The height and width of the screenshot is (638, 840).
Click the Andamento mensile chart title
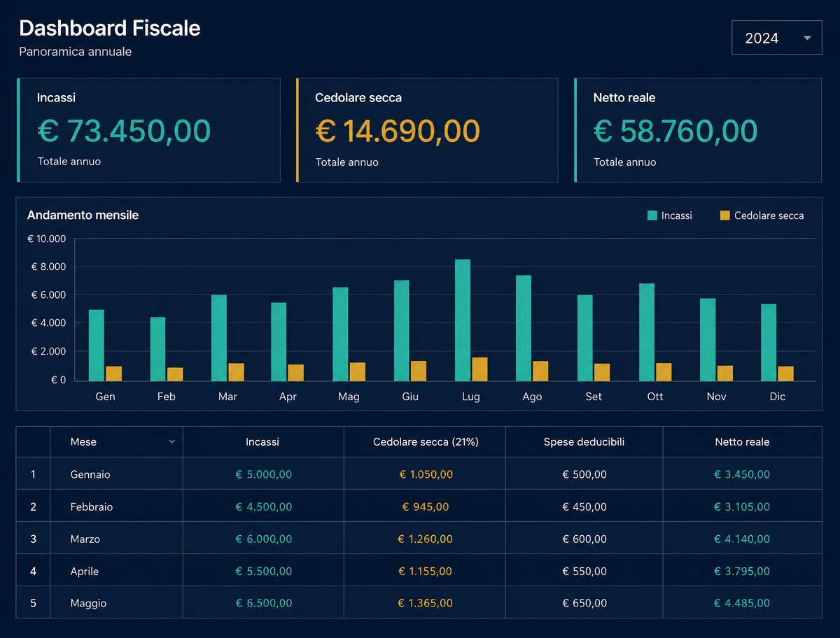[x=83, y=215]
